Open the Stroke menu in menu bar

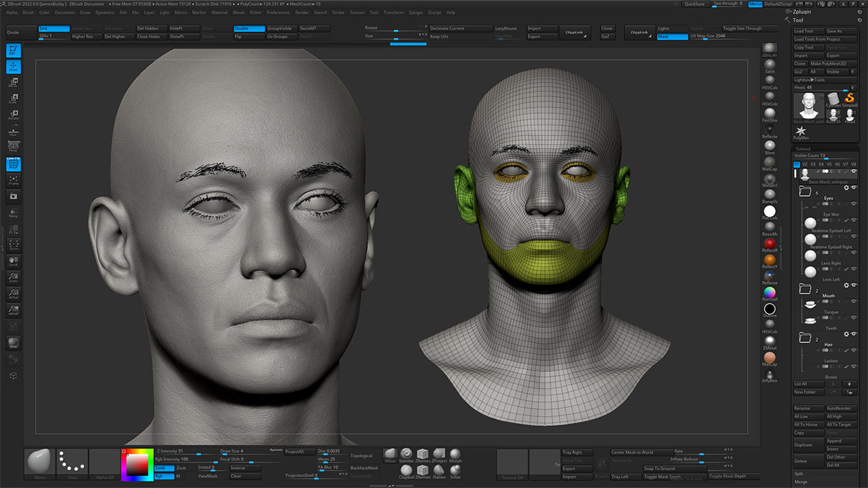[x=338, y=13]
